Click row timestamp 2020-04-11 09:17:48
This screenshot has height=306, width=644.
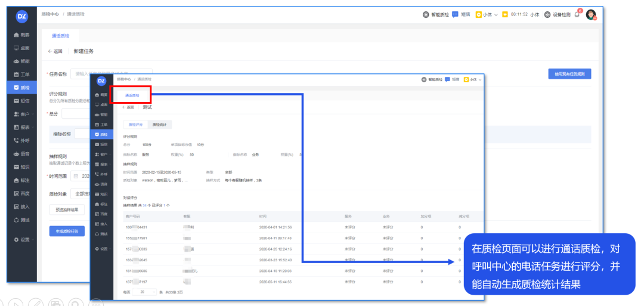click(275, 238)
